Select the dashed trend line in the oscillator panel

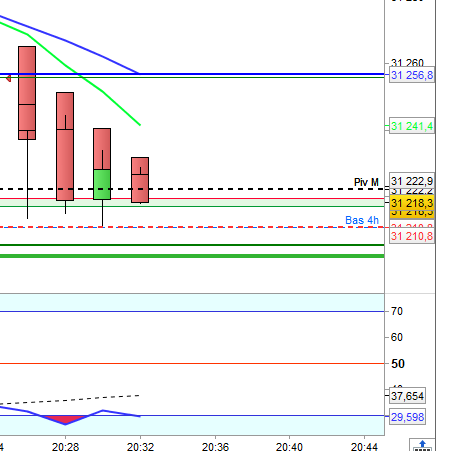pos(69,400)
